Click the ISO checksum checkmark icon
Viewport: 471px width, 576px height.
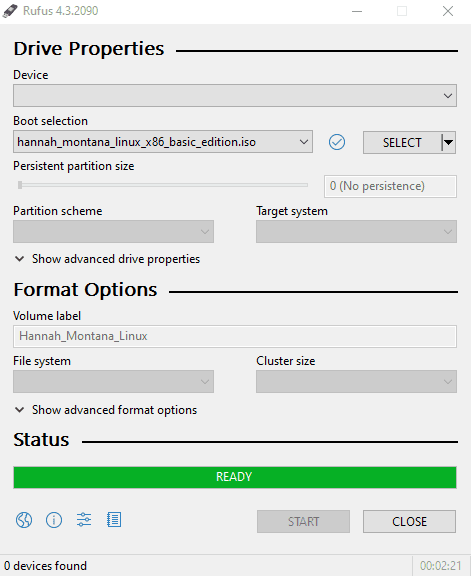(337, 142)
